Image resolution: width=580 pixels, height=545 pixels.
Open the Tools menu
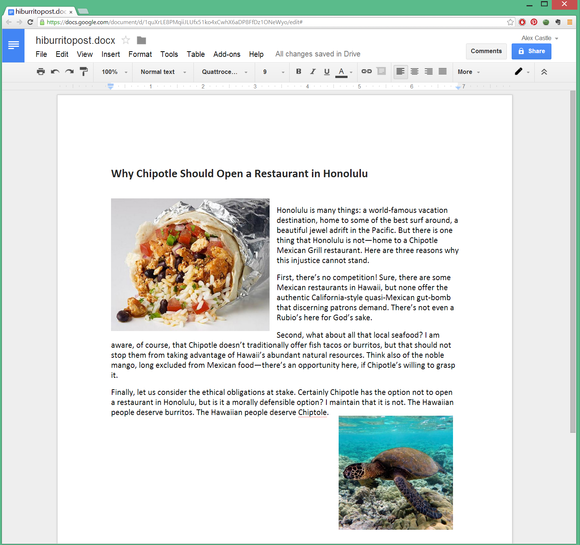pos(169,54)
